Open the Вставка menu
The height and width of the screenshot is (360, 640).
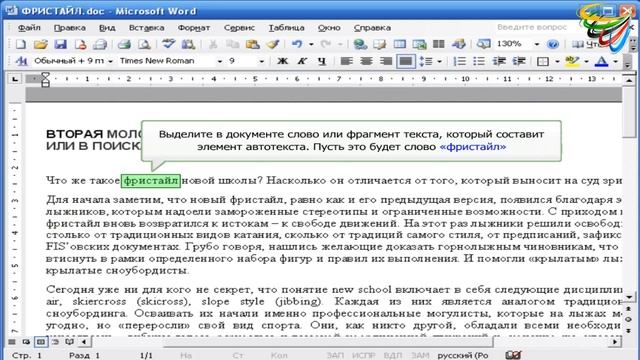coord(147,28)
